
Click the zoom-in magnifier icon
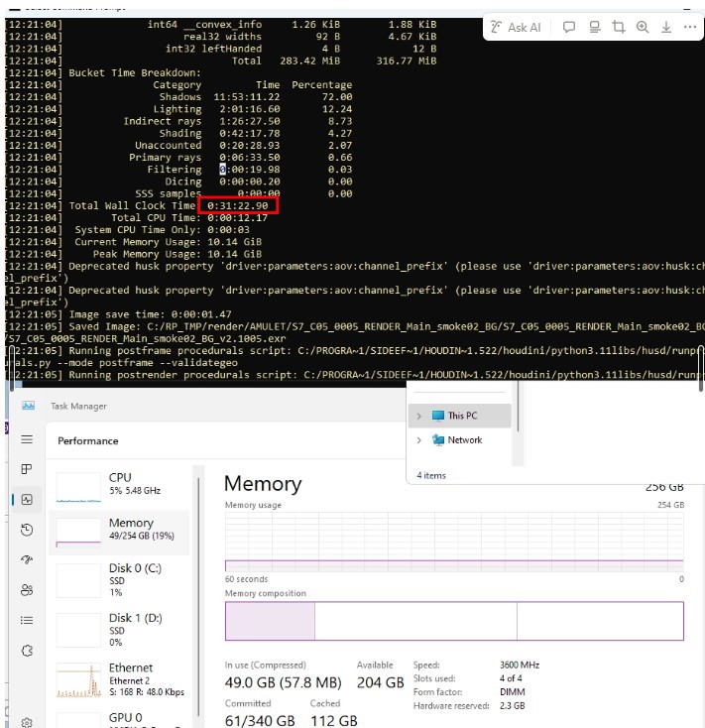coord(643,28)
